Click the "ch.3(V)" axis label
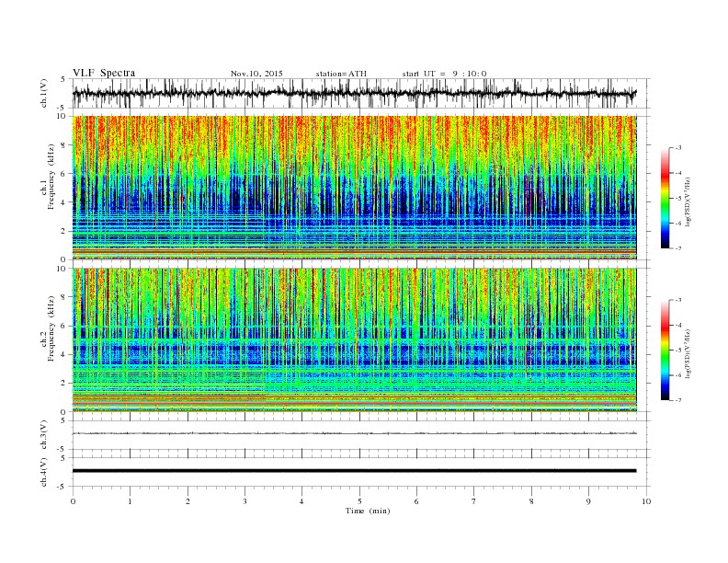728x563 pixels. click(44, 435)
